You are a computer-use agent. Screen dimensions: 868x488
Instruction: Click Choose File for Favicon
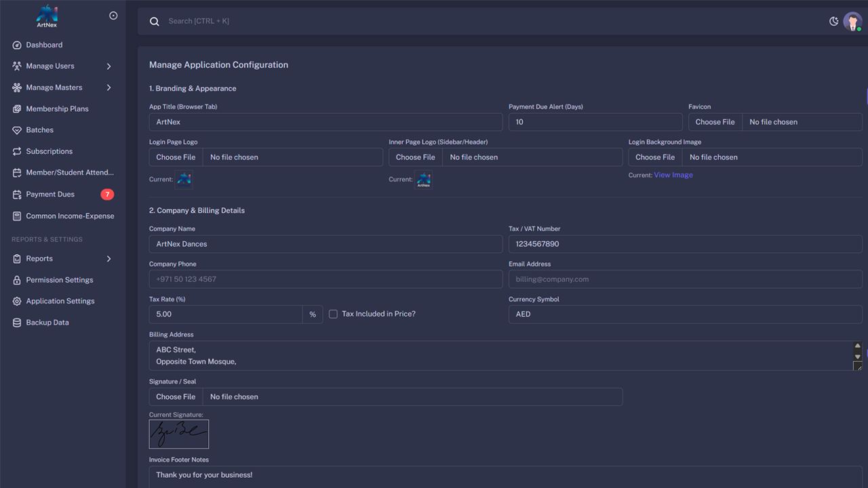click(715, 122)
